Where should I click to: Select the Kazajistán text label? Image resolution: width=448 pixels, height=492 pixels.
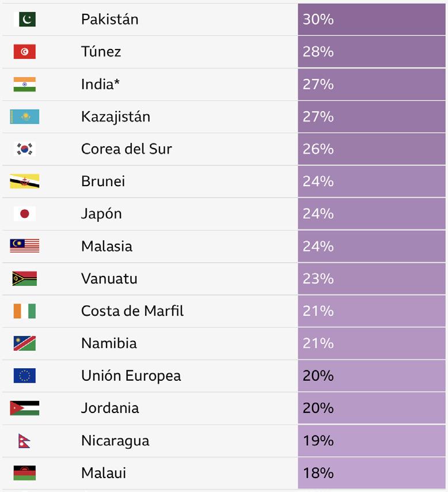point(116,117)
